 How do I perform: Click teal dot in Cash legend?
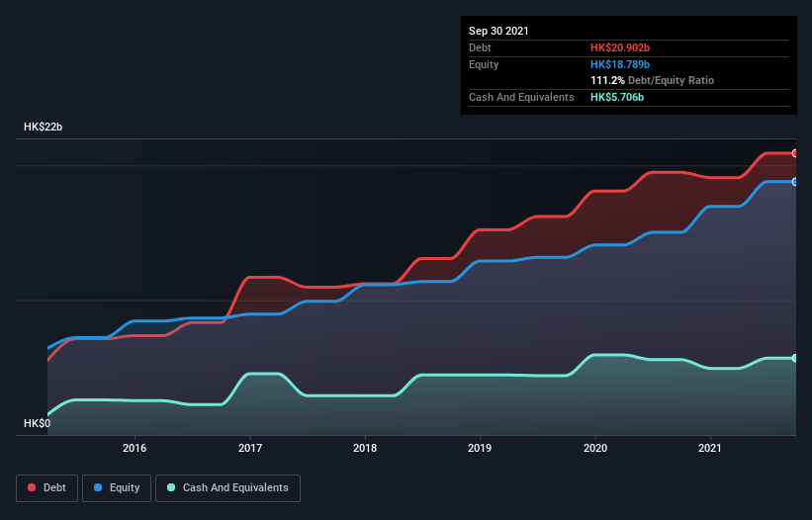click(171, 487)
